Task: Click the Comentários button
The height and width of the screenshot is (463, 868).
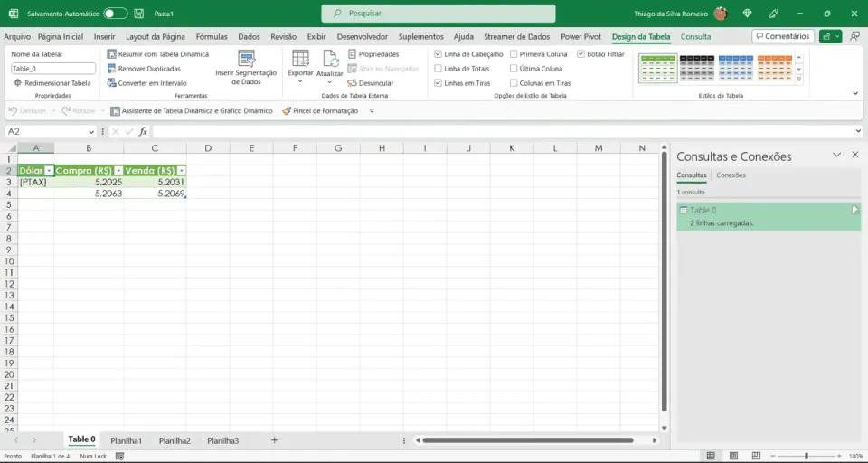Action: (x=783, y=36)
